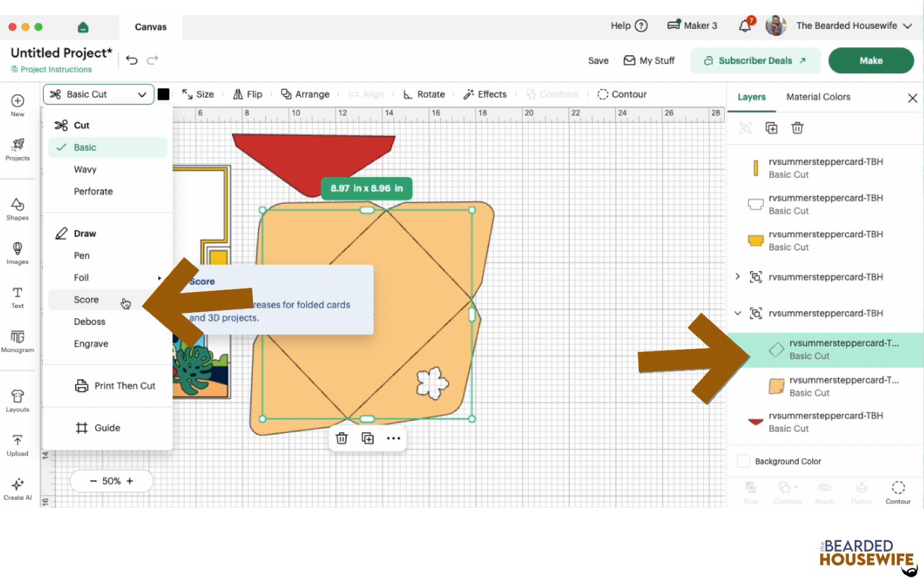Image resolution: width=924 pixels, height=587 pixels.
Task: Open Subscriber Deals link
Action: (x=755, y=61)
